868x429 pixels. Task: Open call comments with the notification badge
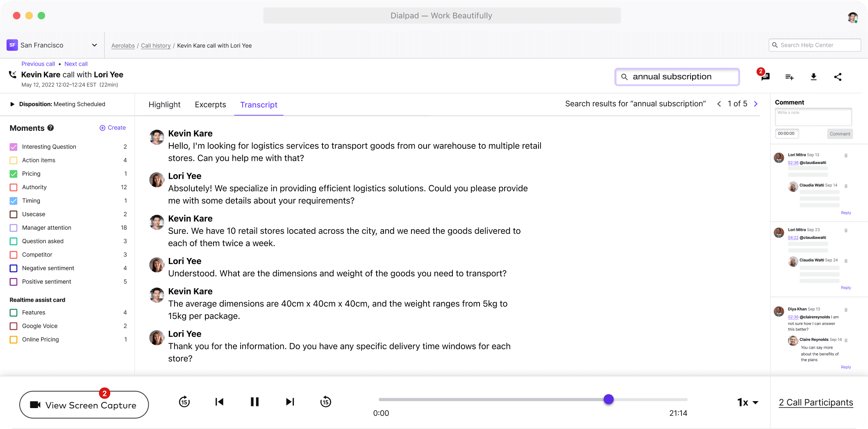[x=765, y=76]
